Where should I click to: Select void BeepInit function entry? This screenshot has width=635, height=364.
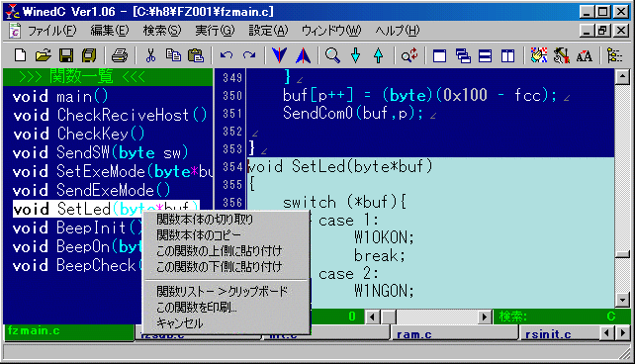[x=77, y=227]
